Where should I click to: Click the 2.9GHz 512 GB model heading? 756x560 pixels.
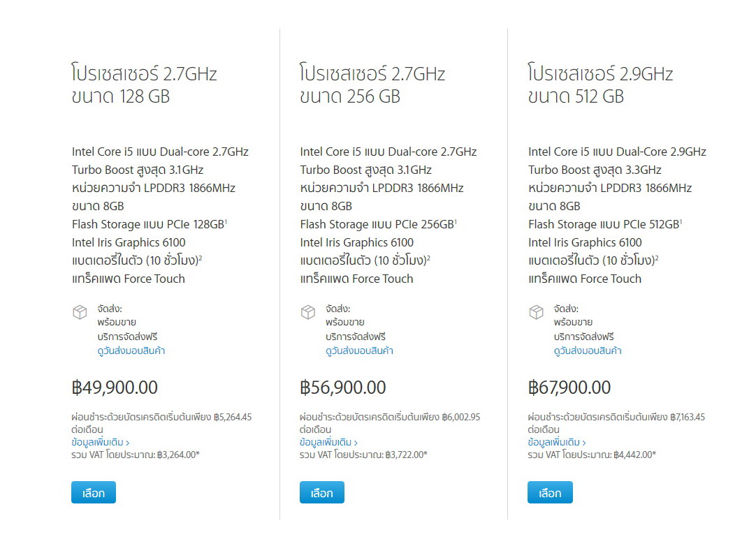tap(601, 84)
